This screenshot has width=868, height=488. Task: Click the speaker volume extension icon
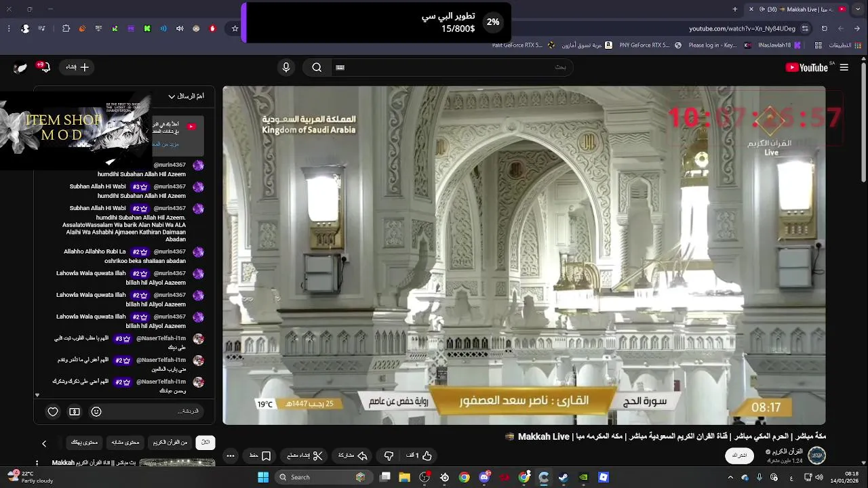[x=180, y=28]
